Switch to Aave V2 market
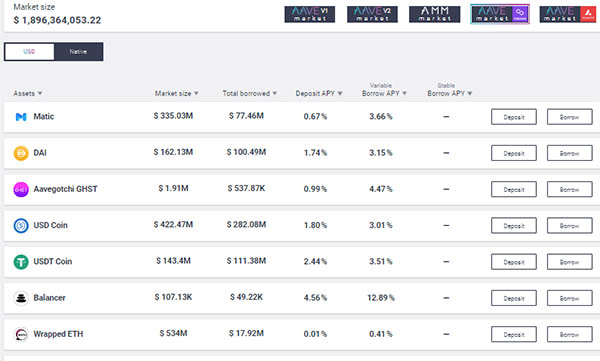Image resolution: width=600 pixels, height=361 pixels. 372,14
